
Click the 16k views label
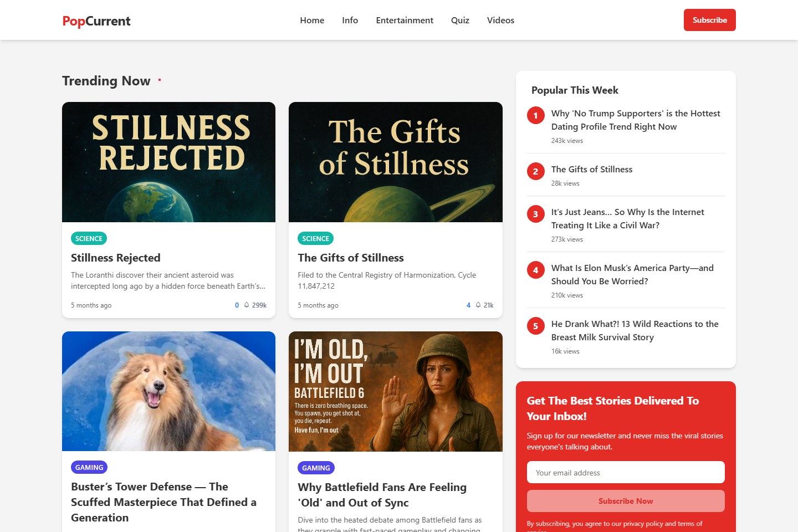point(565,351)
